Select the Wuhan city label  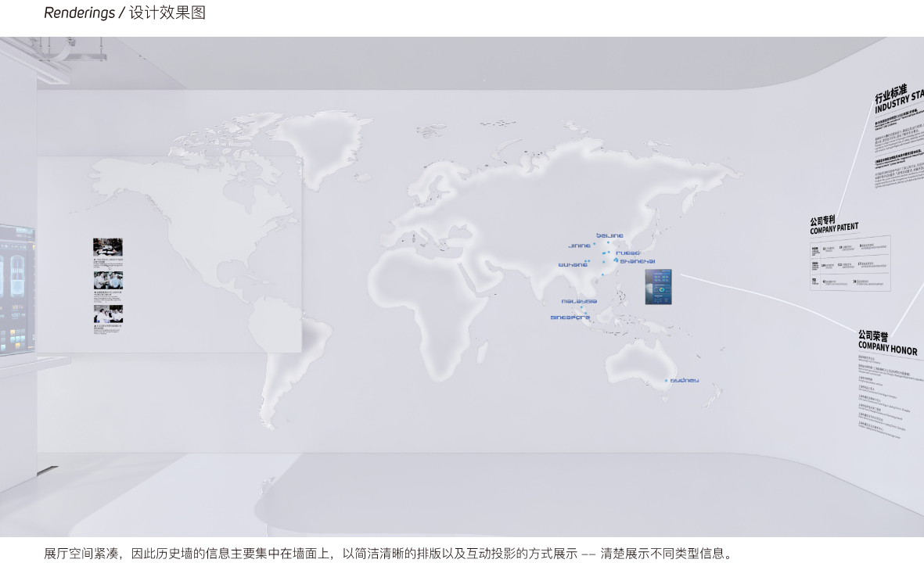coord(573,265)
